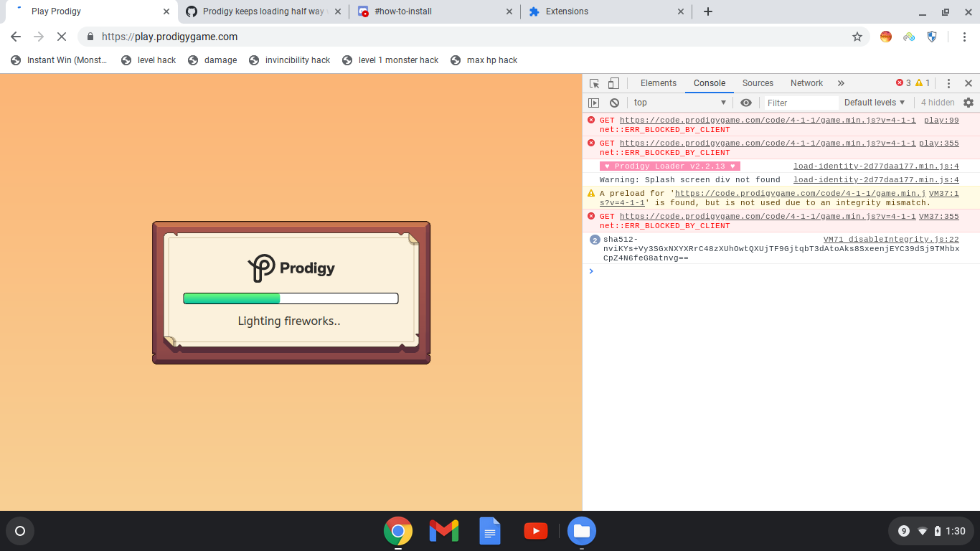The width and height of the screenshot is (980, 551).
Task: Open the three-dot DevTools customize menu
Action: pyautogui.click(x=948, y=83)
